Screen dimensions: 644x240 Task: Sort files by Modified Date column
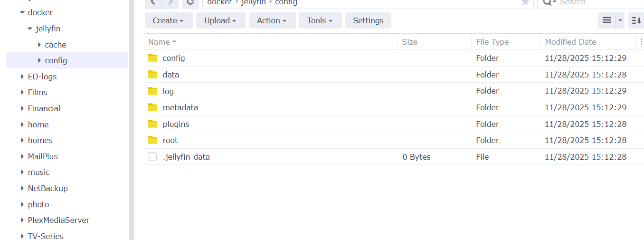pos(570,42)
